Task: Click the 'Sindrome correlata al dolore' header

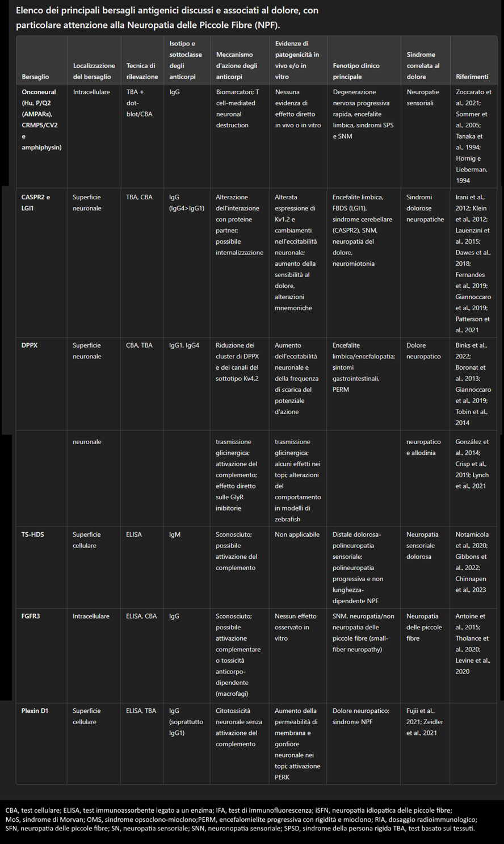Action: tap(423, 65)
